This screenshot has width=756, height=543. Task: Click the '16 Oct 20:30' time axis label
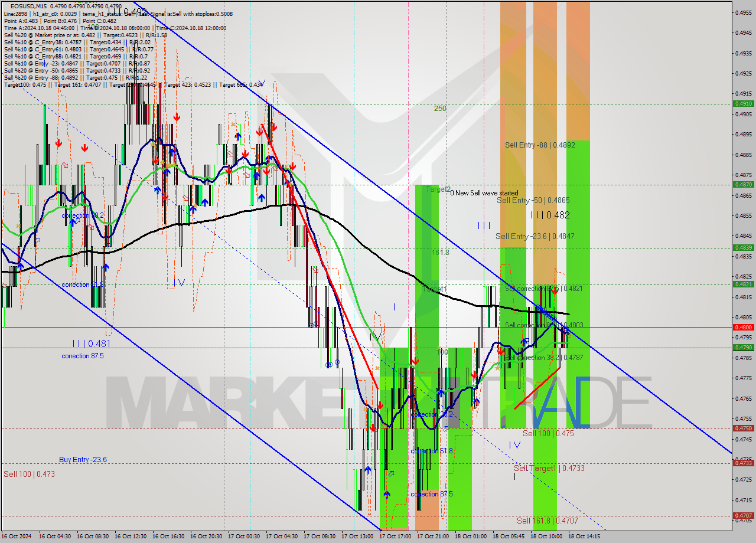[206, 537]
